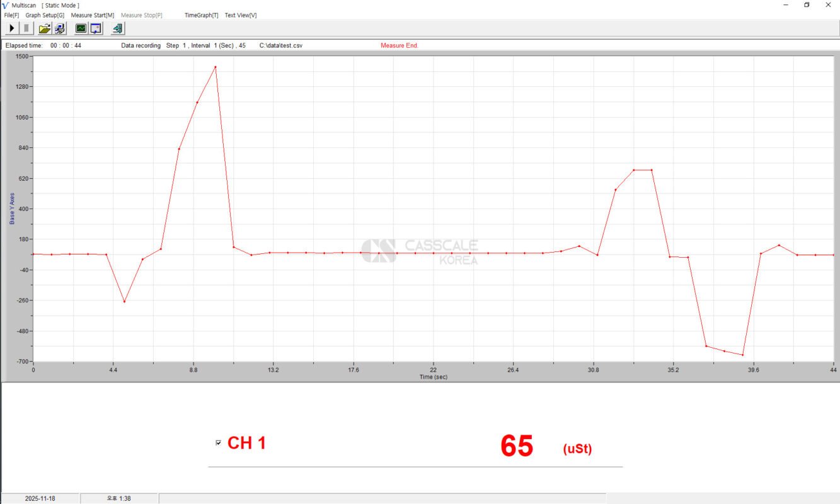The width and height of the screenshot is (840, 504).
Task: Open the Graph Setup[G] menu
Action: tap(45, 15)
